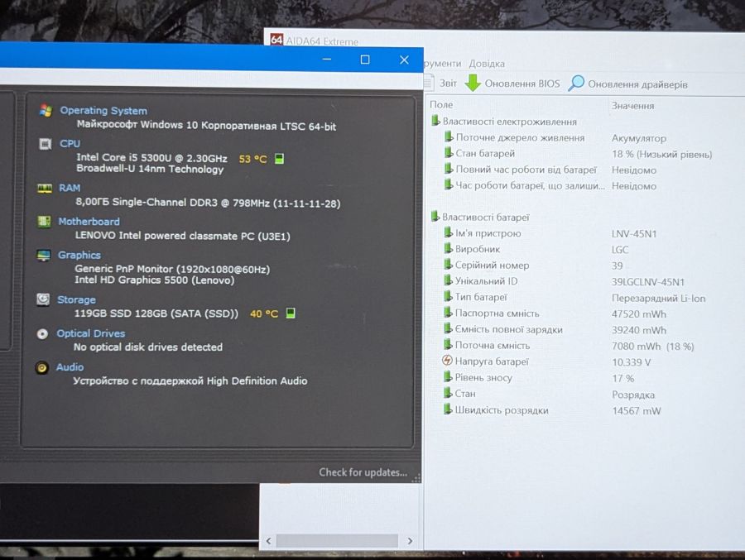Click Check for updates in Speccy
Image resolution: width=745 pixels, height=560 pixels.
pos(363,472)
